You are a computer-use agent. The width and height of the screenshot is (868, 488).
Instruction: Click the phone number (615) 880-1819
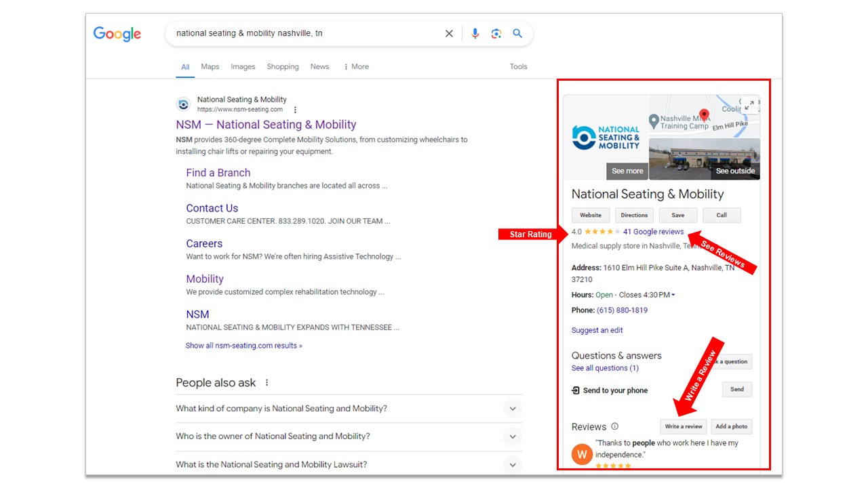tap(622, 310)
